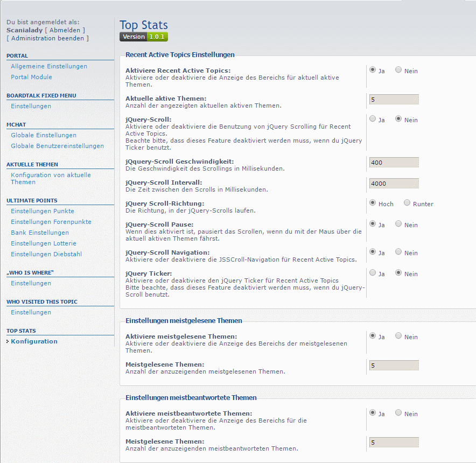
Task: Open mChat Globale Benutzereinstellungen
Action: point(57,146)
